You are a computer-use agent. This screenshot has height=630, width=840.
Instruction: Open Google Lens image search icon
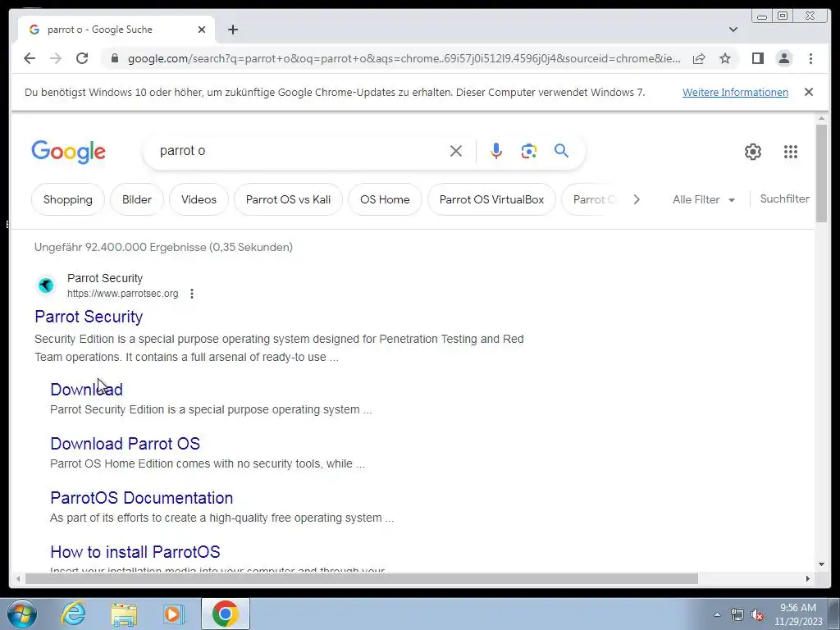(529, 151)
